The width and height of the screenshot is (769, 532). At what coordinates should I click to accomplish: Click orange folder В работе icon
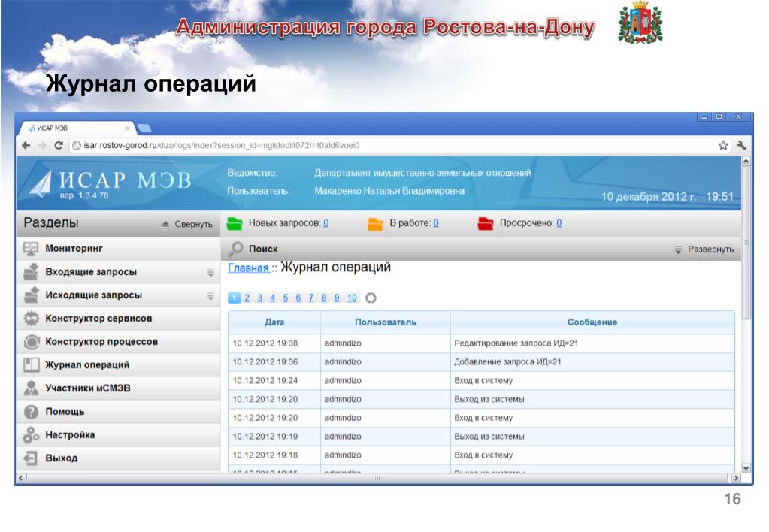tap(375, 224)
